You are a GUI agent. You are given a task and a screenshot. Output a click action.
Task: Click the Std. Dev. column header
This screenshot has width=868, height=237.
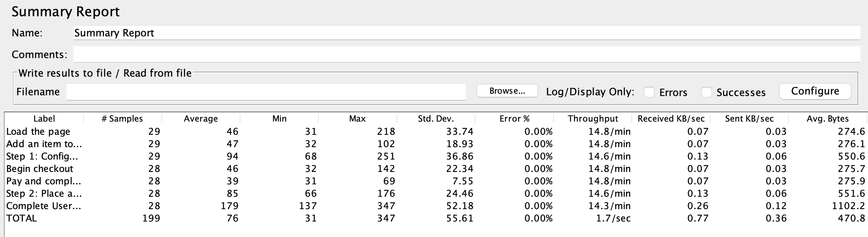436,118
